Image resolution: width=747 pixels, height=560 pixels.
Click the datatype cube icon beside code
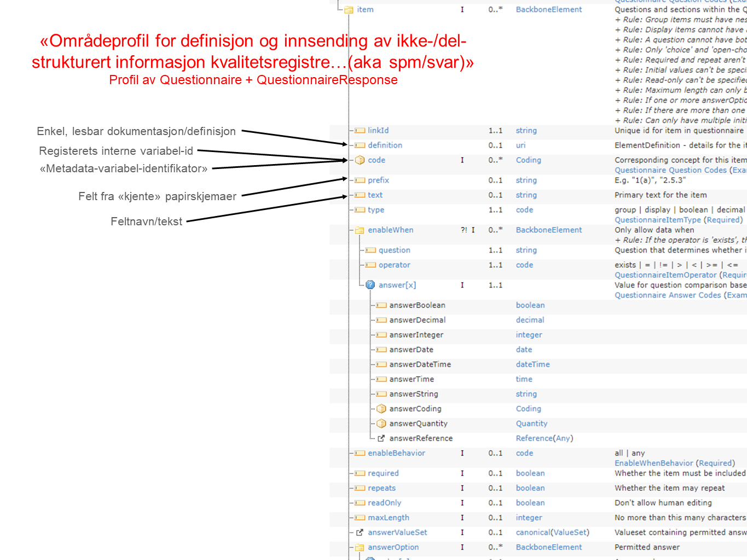tap(360, 160)
